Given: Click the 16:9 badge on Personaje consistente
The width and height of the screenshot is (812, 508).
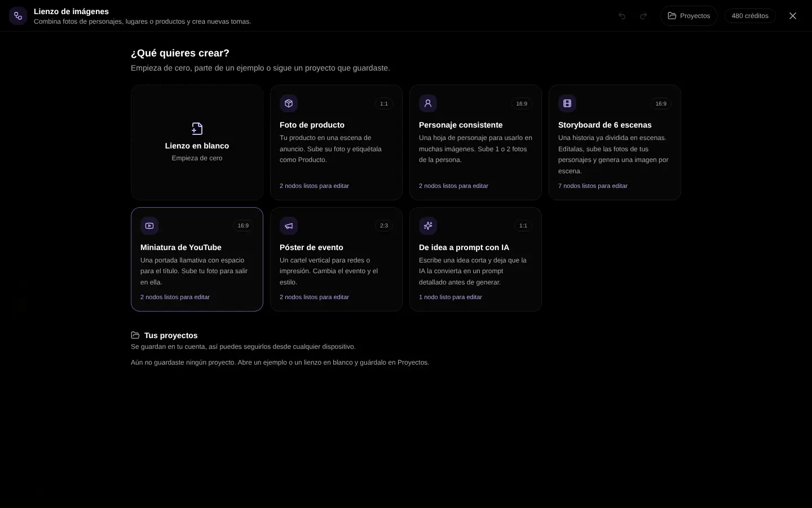Looking at the screenshot, I should (x=522, y=104).
